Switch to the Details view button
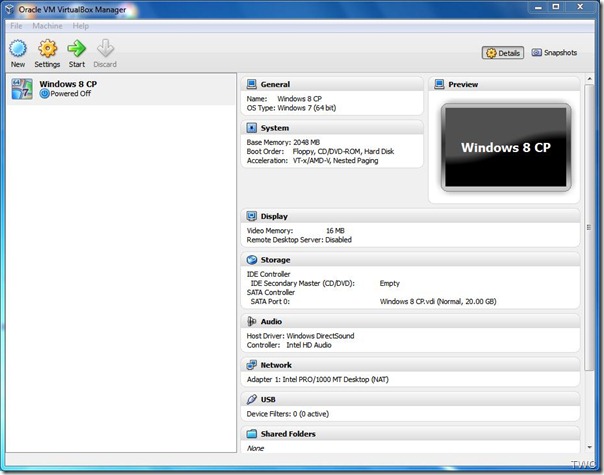The image size is (604, 475). 503,53
